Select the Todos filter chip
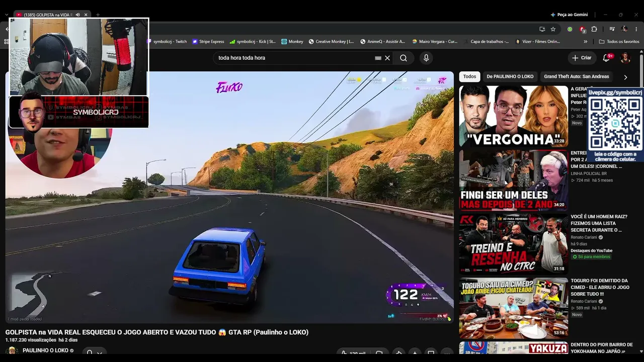Screen dimensions: 644x362 point(469,77)
